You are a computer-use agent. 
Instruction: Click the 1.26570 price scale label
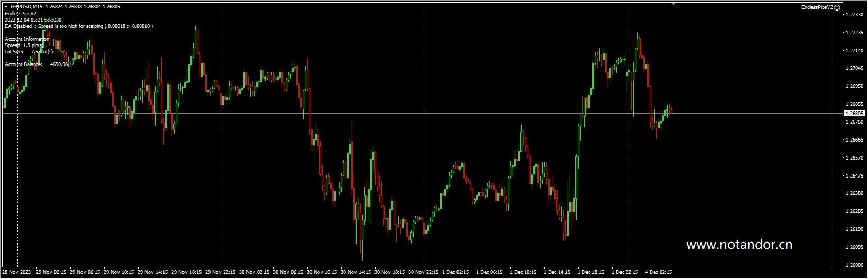tap(855, 158)
